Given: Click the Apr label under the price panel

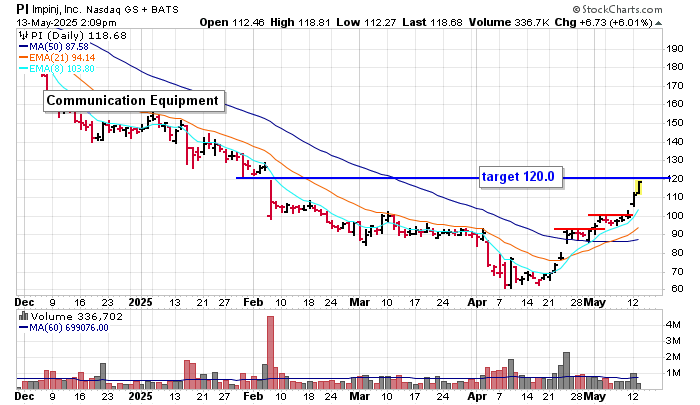Looking at the screenshot, I should tap(477, 302).
